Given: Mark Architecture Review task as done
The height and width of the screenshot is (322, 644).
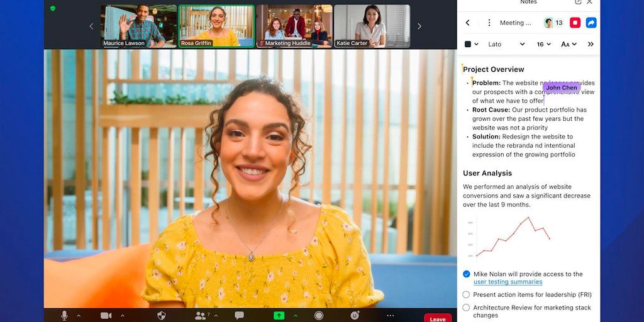Looking at the screenshot, I should tap(466, 308).
